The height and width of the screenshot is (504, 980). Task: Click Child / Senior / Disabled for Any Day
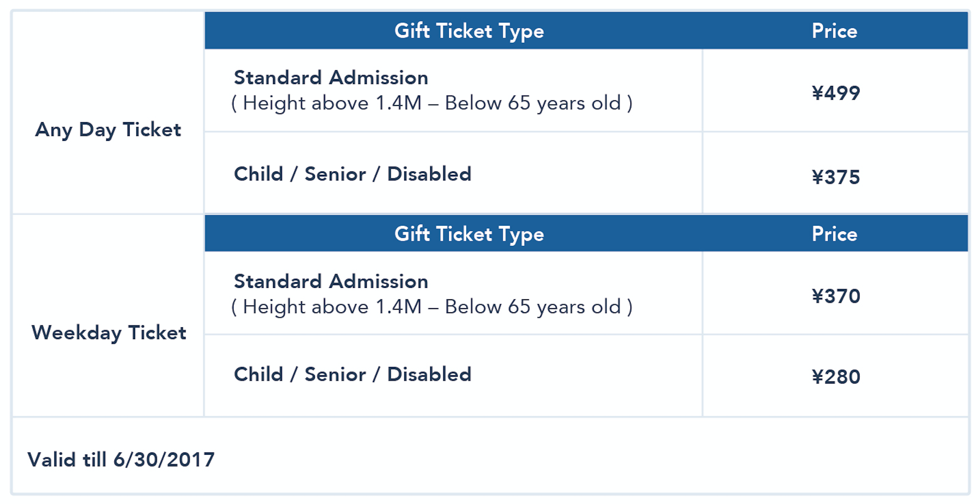coord(353,174)
